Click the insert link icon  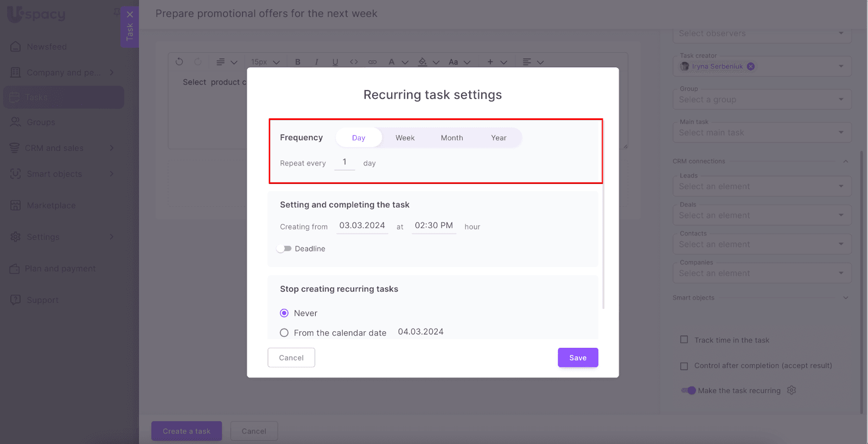tap(372, 62)
